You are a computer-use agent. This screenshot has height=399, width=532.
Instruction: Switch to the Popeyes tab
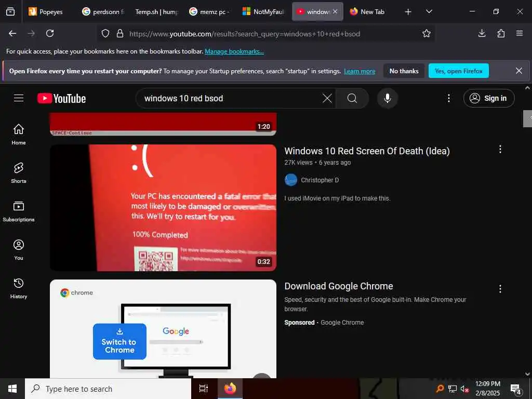point(49,11)
